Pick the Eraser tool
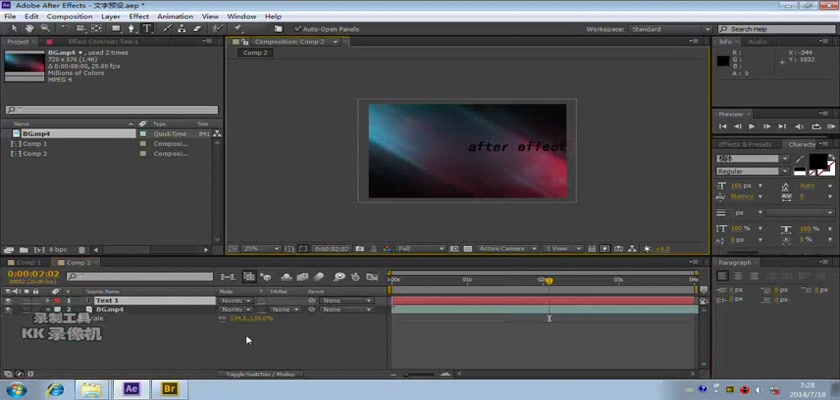 195,28
